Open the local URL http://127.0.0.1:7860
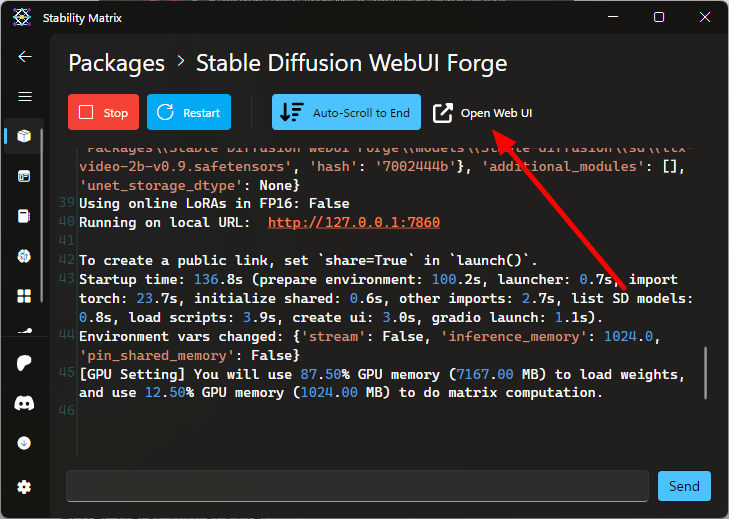Screen dimensions: 729x519 pyautogui.click(x=354, y=222)
